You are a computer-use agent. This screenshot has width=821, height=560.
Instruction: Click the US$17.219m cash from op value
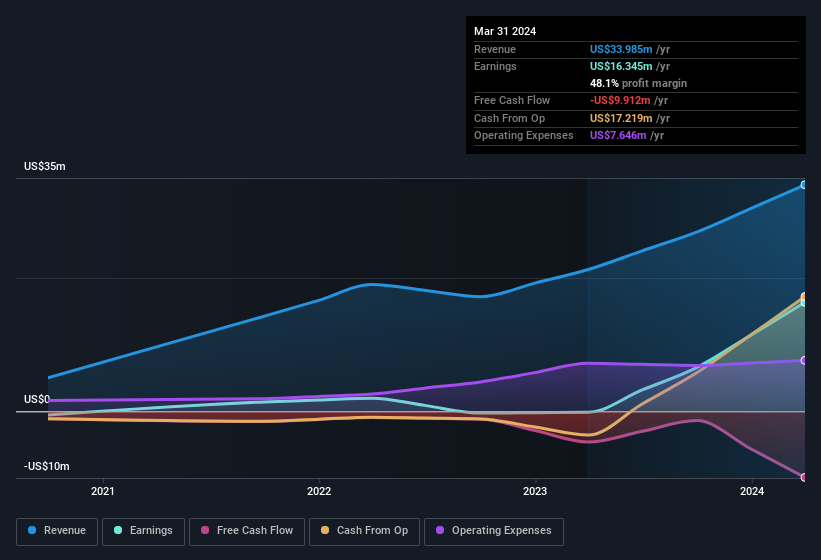point(621,118)
